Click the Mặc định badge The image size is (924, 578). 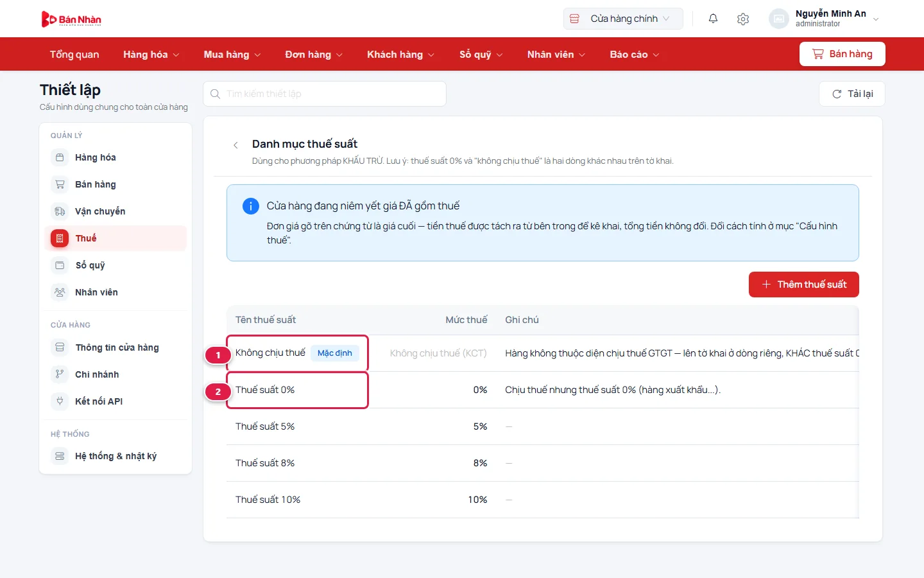tap(335, 353)
